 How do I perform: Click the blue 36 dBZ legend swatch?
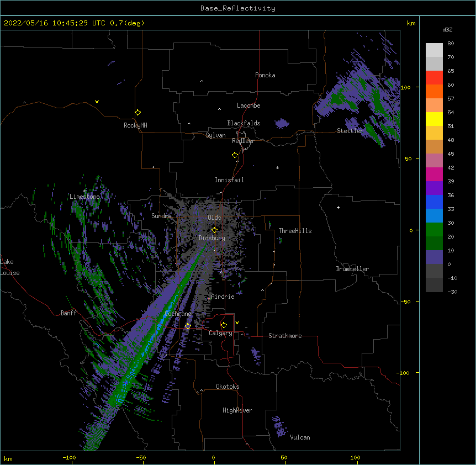[x=434, y=202]
